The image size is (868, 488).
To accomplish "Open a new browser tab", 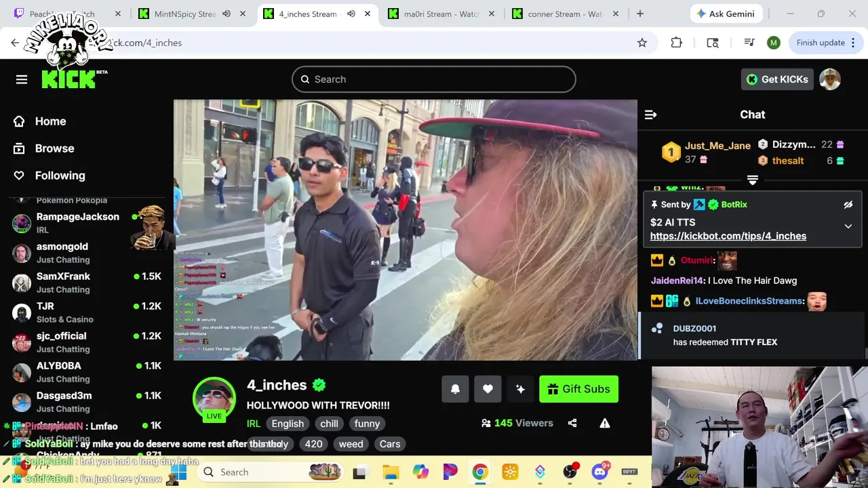I will pos(639,14).
